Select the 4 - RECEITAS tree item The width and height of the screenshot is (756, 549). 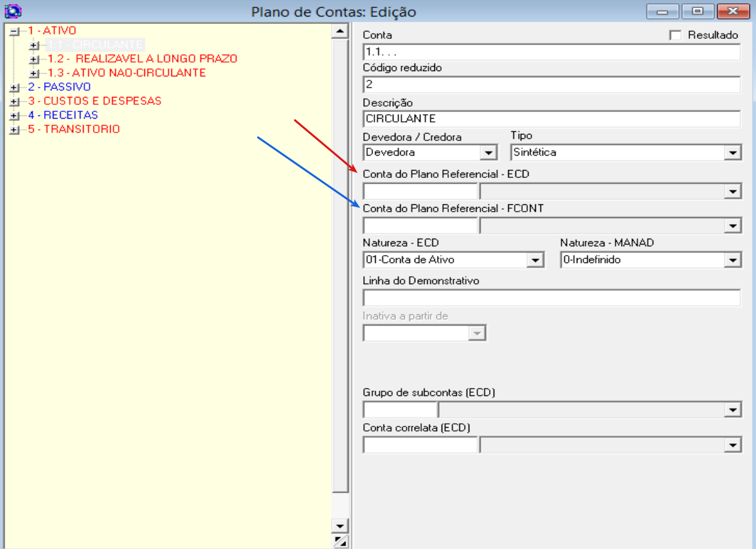click(x=63, y=115)
